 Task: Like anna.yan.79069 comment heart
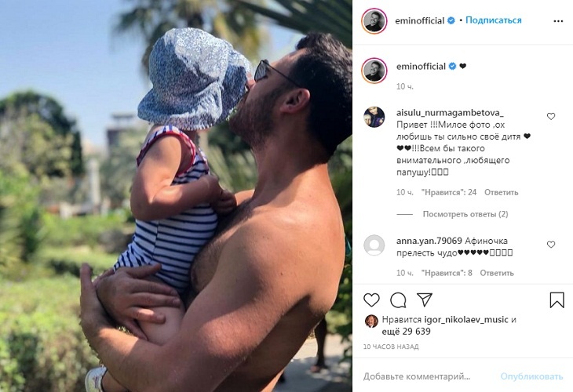point(551,245)
